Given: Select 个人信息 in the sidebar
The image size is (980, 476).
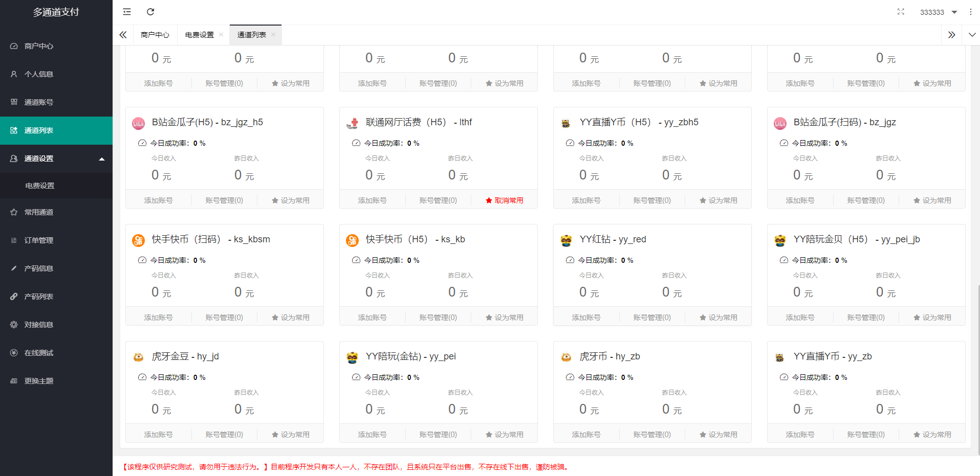Looking at the screenshot, I should [x=37, y=74].
